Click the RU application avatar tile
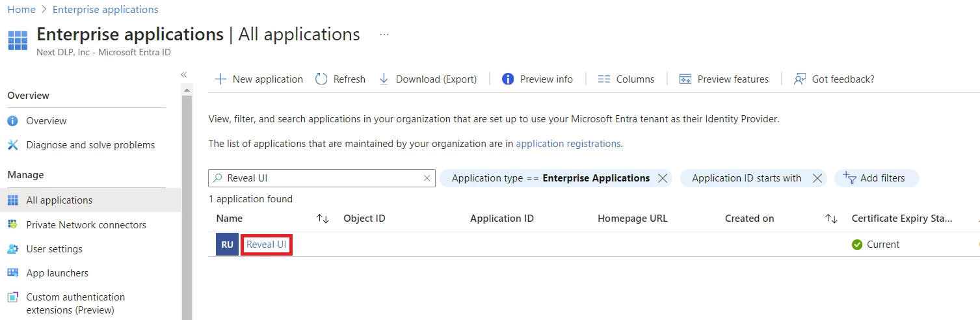Viewport: 980px width, 320px height. (x=227, y=245)
